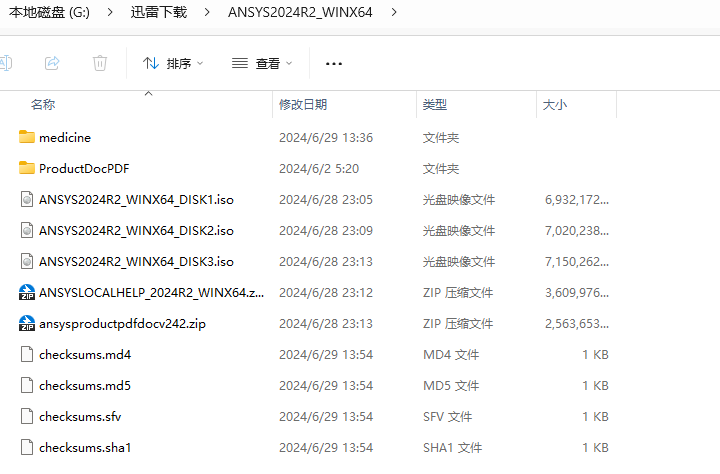
Task: Click the ansysproductpdfdocv242.zip file icon
Action: pos(27,323)
